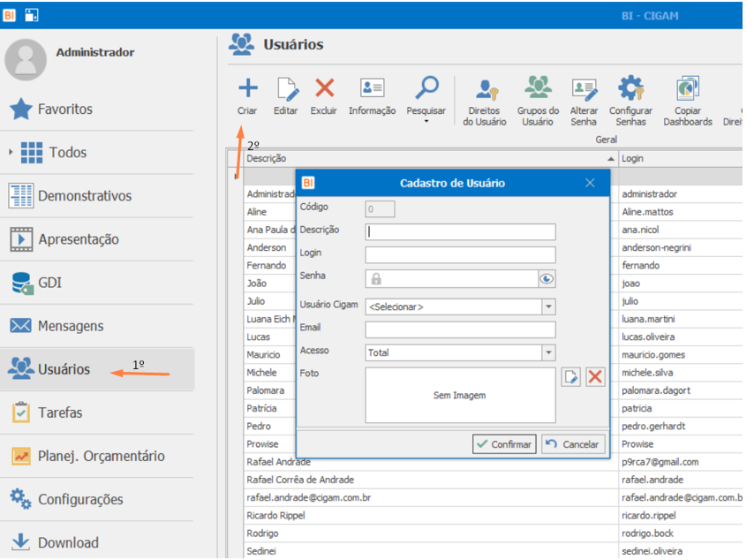Sort by the Login column header

681,158
